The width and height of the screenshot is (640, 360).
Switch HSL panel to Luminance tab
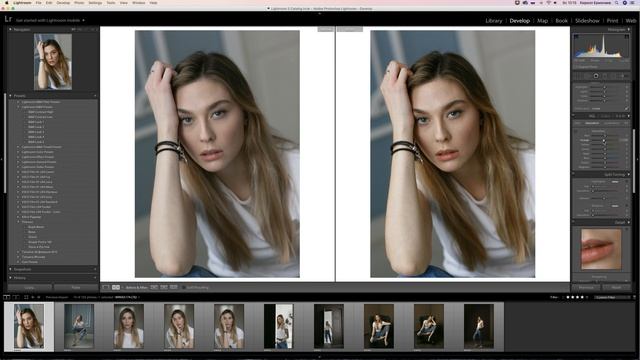pyautogui.click(x=611, y=123)
